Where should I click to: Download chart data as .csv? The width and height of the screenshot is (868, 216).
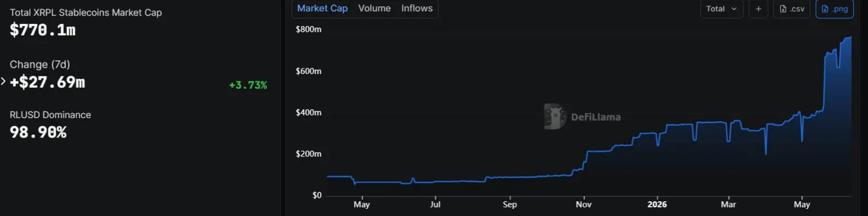792,9
